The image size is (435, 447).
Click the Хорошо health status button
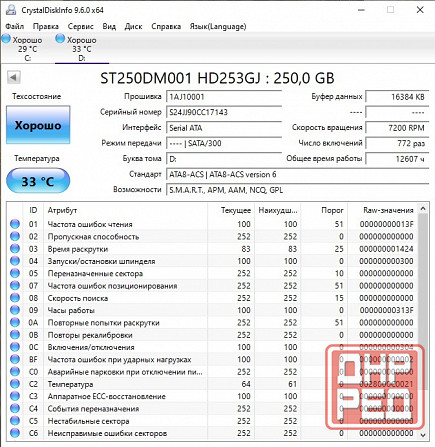tap(38, 125)
